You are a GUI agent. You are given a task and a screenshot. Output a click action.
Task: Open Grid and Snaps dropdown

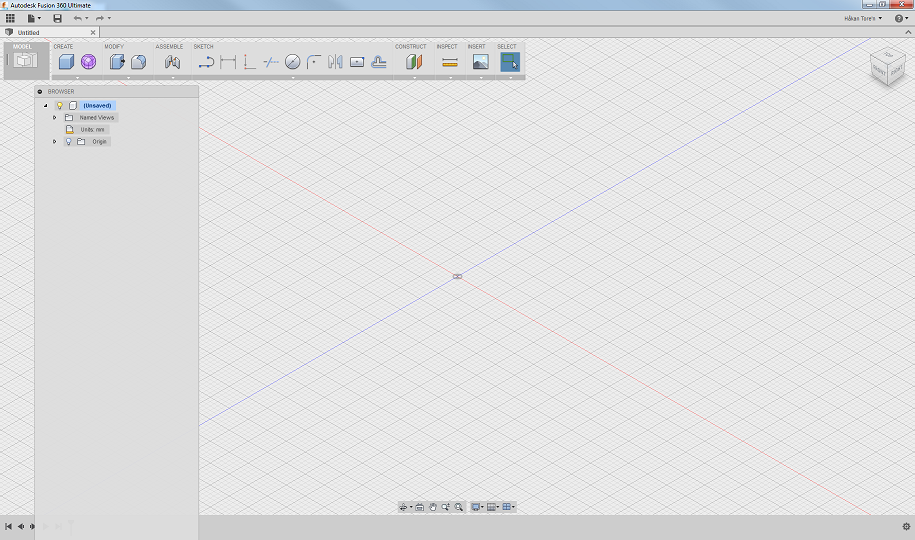[x=493, y=507]
